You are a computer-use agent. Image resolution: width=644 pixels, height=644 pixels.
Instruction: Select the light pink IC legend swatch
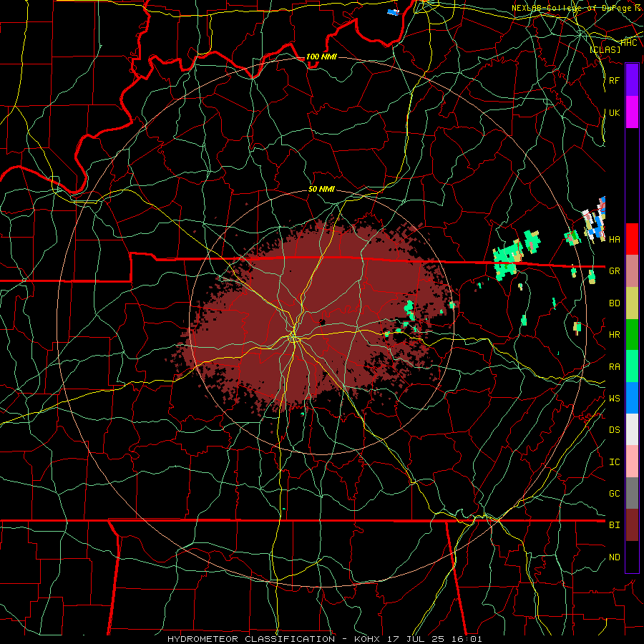click(x=632, y=462)
